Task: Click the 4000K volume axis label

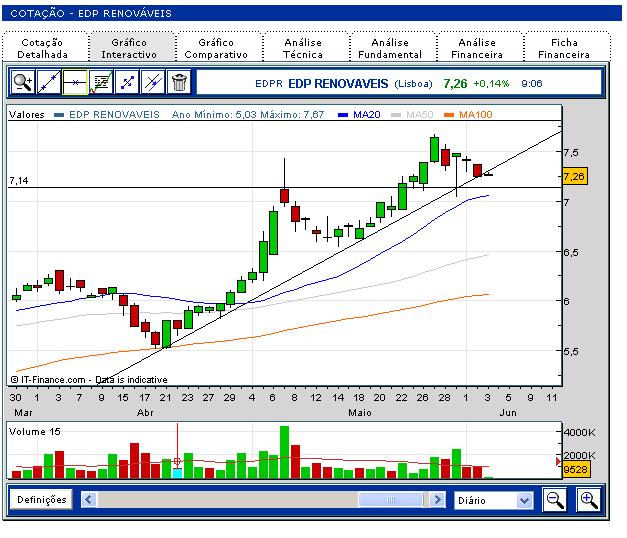Action: click(579, 432)
